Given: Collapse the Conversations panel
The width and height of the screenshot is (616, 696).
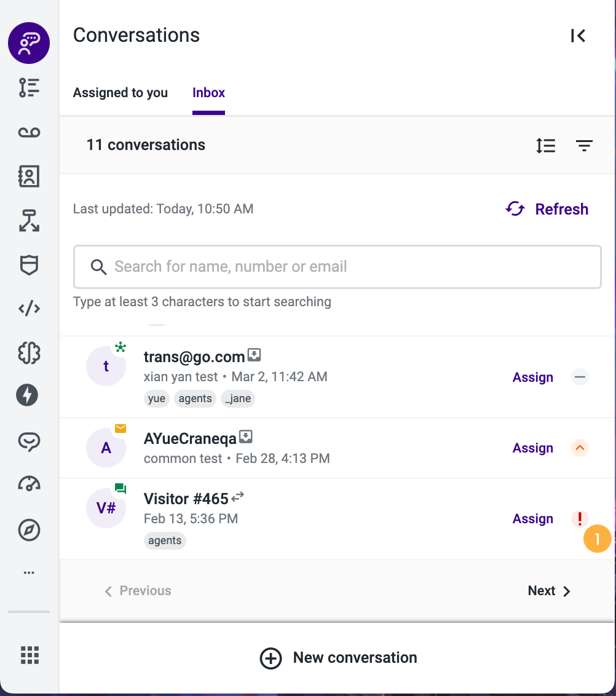Looking at the screenshot, I should pos(578,36).
